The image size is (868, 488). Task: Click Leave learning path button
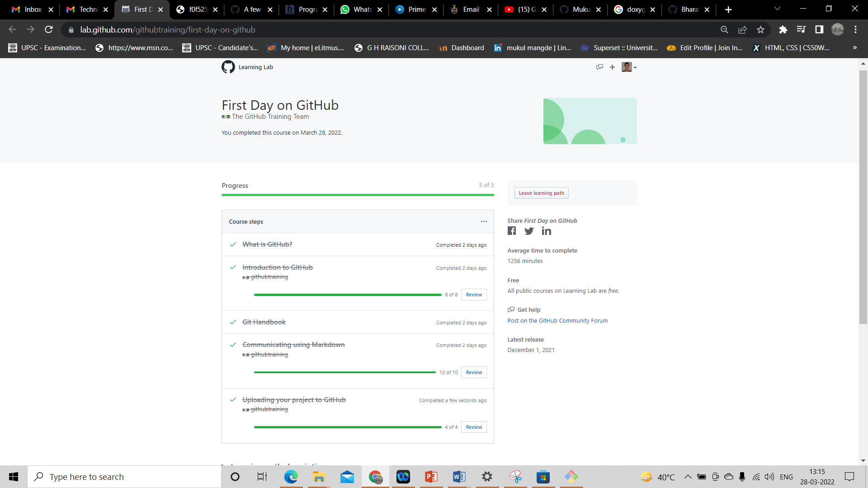[541, 193]
